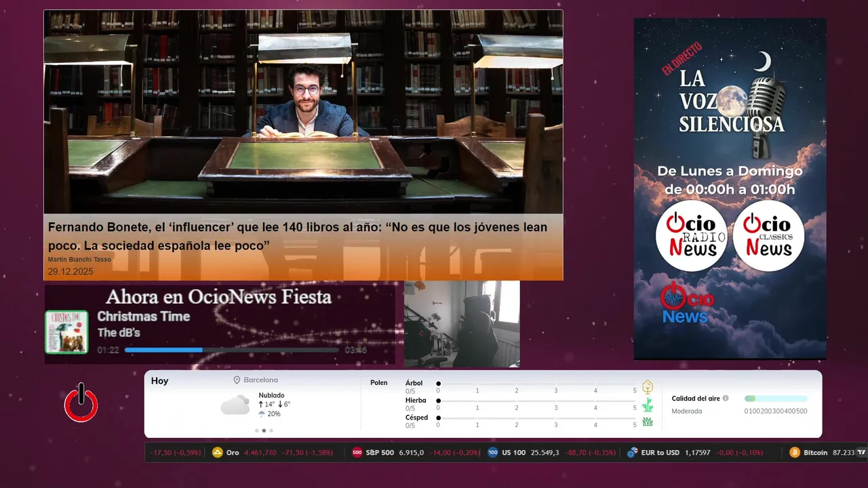
Task: Click the Bitcoin ticker icon
Action: click(x=795, y=452)
